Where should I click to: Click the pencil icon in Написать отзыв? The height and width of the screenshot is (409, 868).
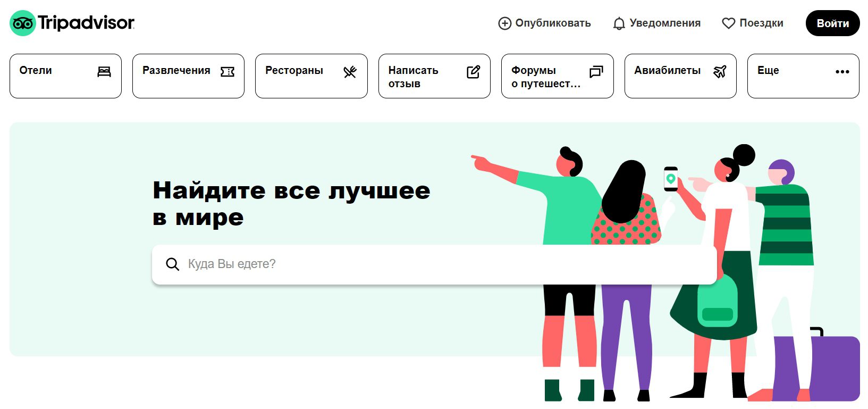click(473, 72)
